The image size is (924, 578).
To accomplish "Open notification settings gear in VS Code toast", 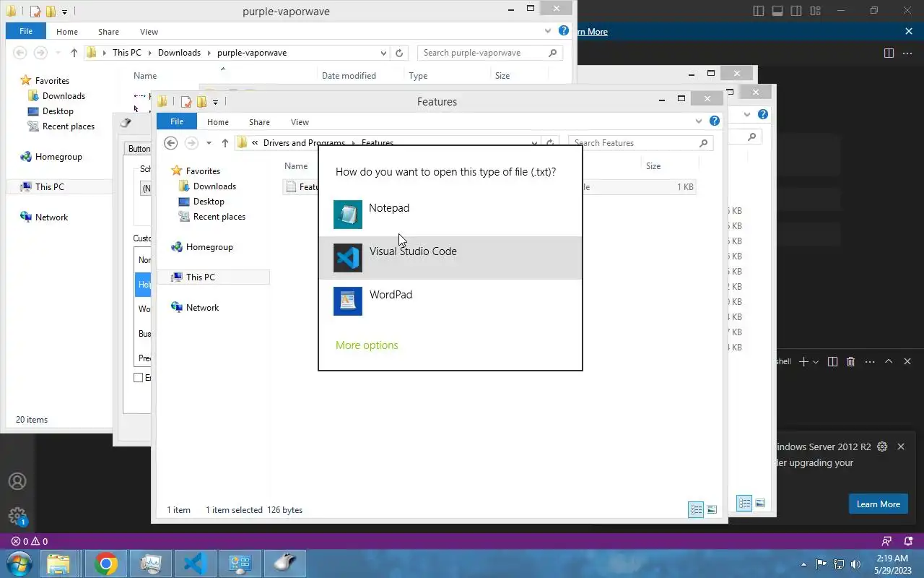I will 881,447.
